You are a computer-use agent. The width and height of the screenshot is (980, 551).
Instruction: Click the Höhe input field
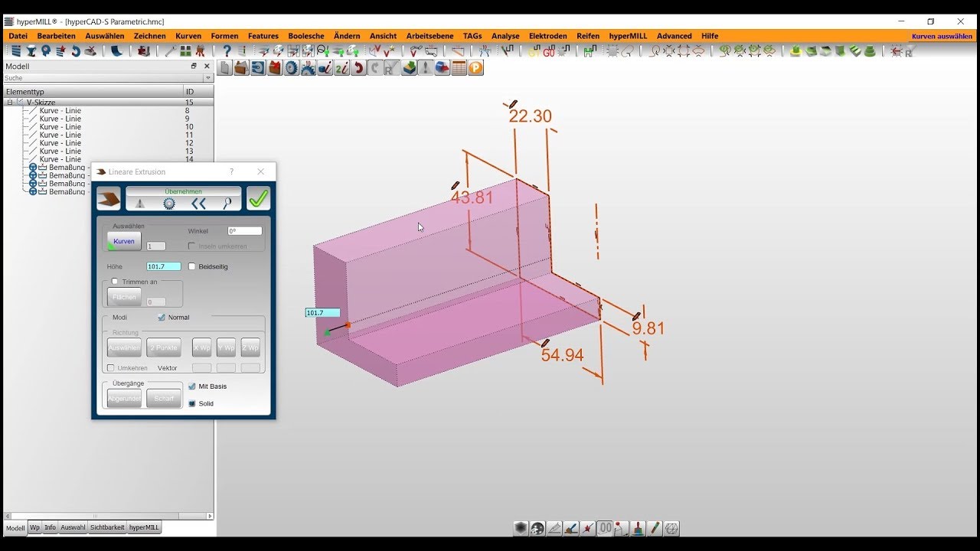pos(164,266)
